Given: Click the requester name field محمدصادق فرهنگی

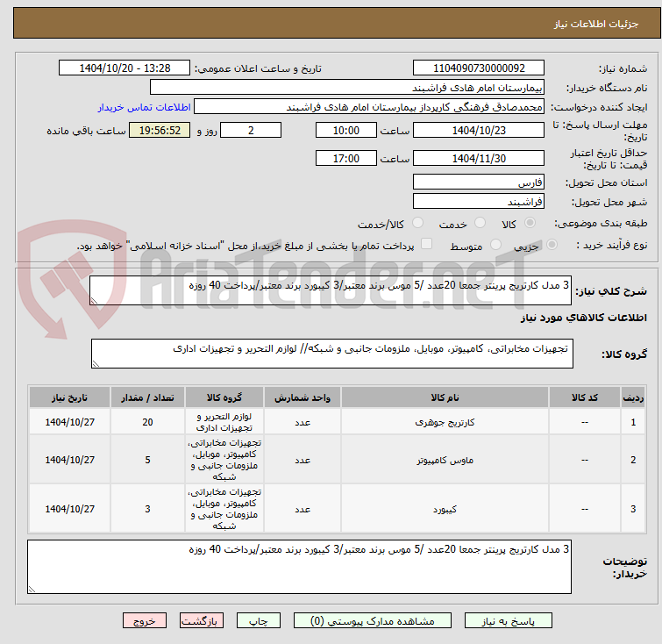Looking at the screenshot, I should click(x=369, y=107).
